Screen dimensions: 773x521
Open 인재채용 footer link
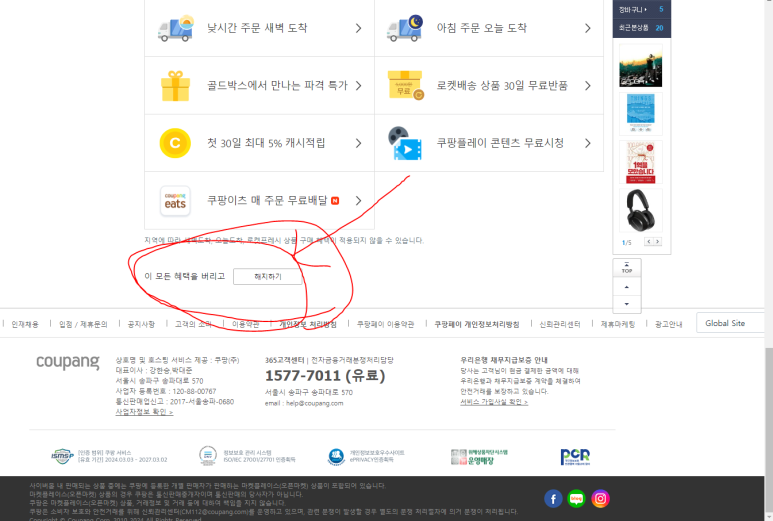[x=25, y=324]
